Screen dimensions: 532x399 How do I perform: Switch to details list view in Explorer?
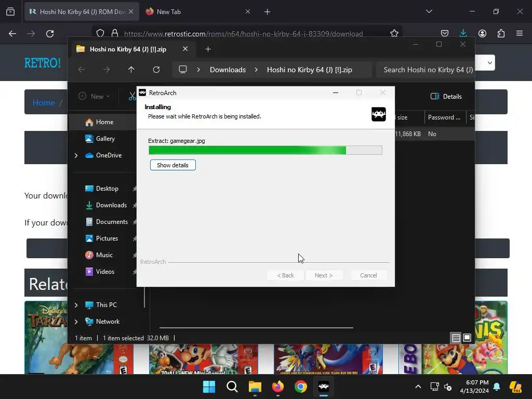456,338
